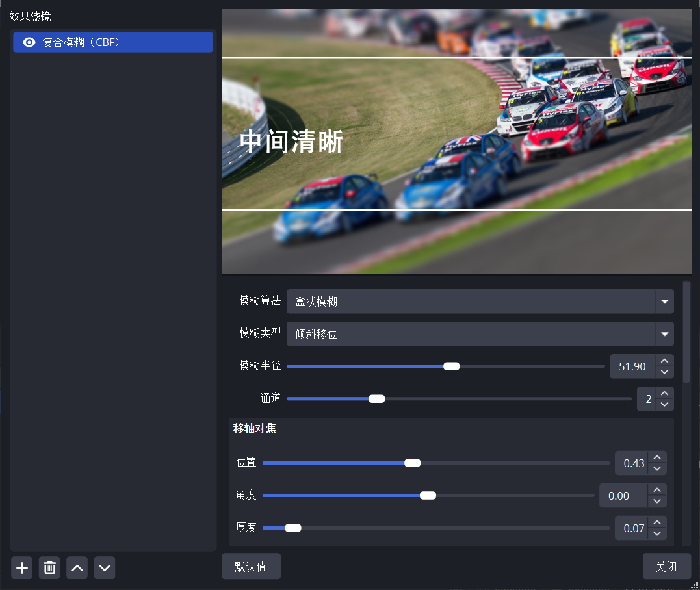Image resolution: width=700 pixels, height=590 pixels.
Task: Decrease the 厚度 value with down arrow
Action: [x=657, y=534]
